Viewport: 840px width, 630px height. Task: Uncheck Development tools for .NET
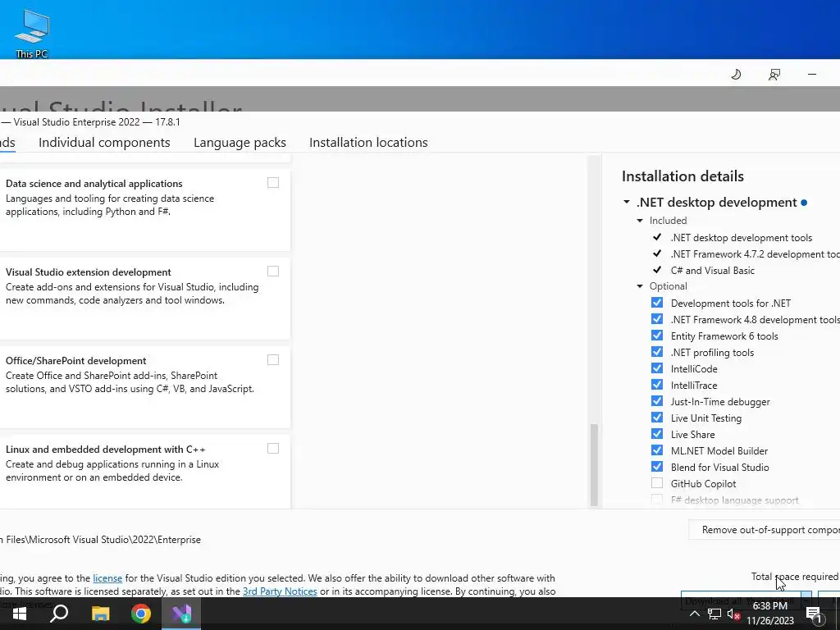click(657, 303)
